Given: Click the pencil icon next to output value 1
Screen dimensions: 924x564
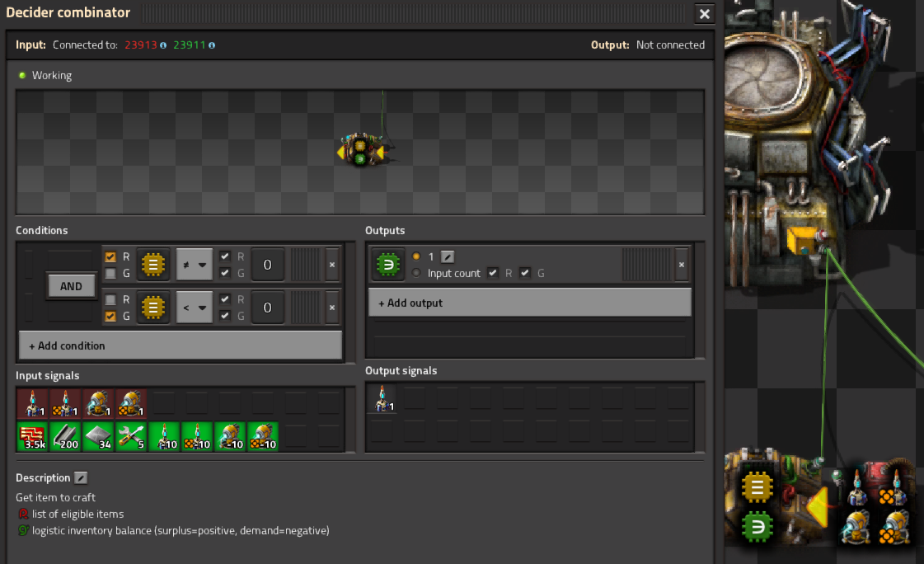Looking at the screenshot, I should pos(448,256).
